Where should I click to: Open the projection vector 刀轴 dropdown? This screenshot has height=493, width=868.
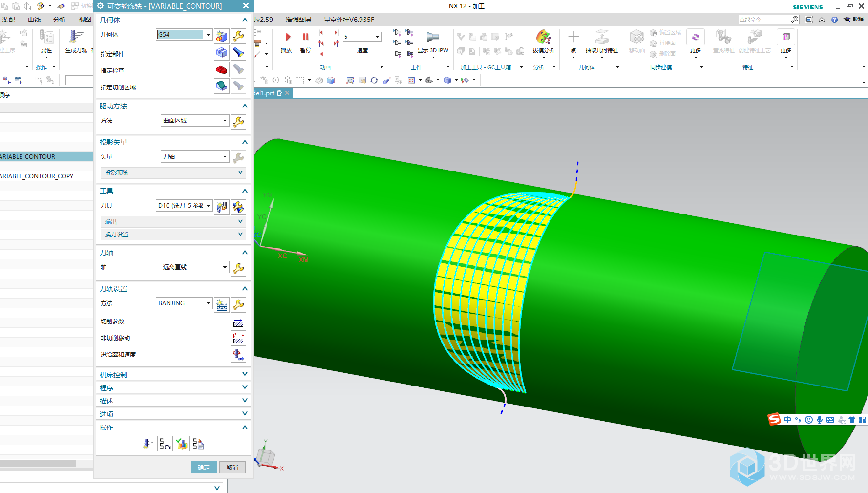click(x=225, y=157)
